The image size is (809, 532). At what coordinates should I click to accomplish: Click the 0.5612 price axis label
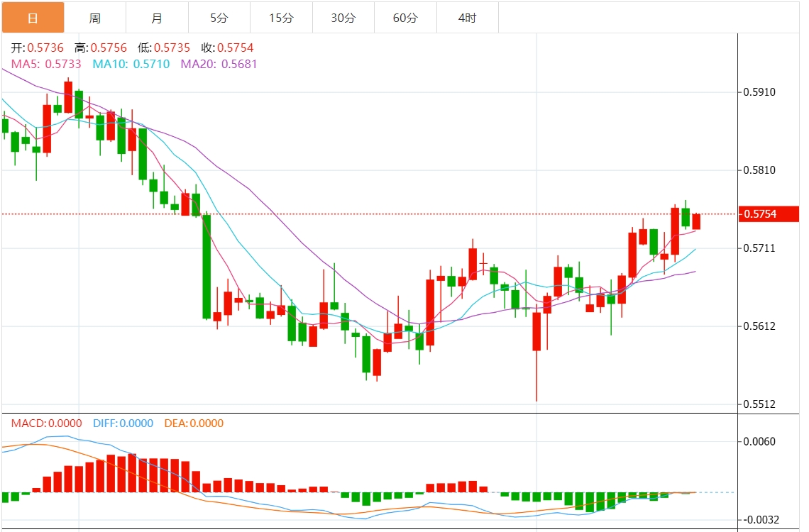759,326
